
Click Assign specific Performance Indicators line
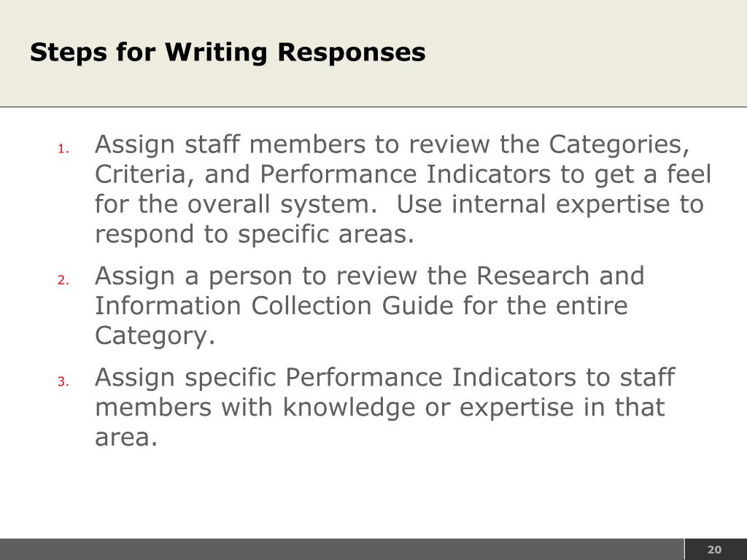pos(385,378)
